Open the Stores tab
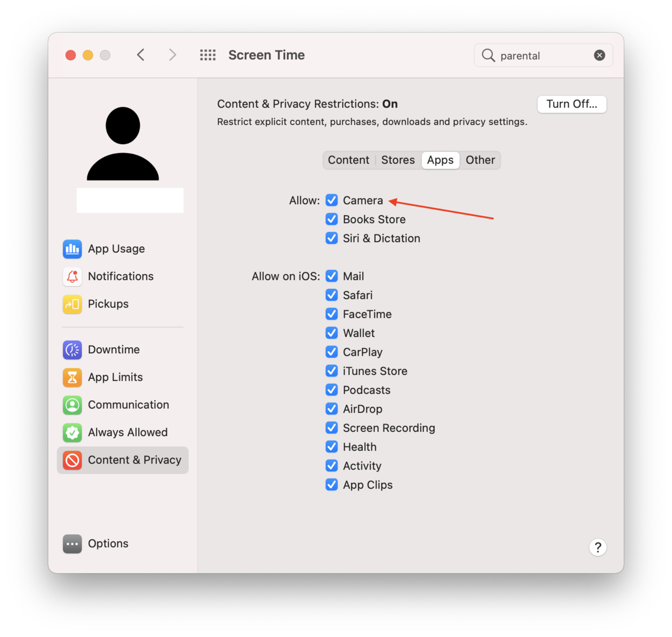The image size is (672, 637). pyautogui.click(x=397, y=160)
